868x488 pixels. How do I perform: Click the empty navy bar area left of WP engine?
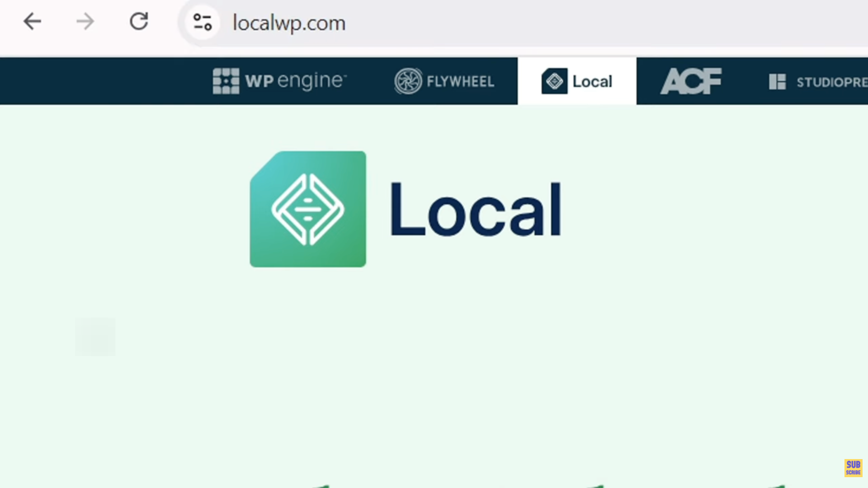tap(99, 81)
